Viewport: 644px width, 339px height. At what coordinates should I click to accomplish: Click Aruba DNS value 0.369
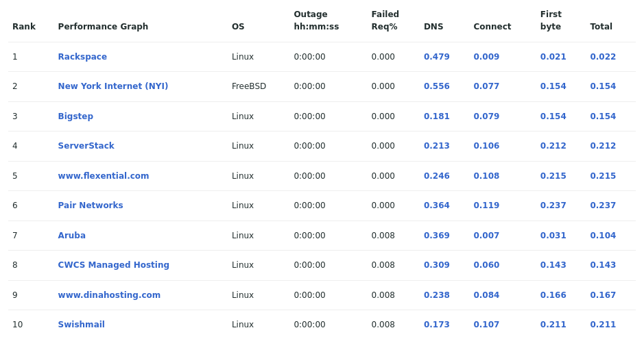click(x=437, y=236)
